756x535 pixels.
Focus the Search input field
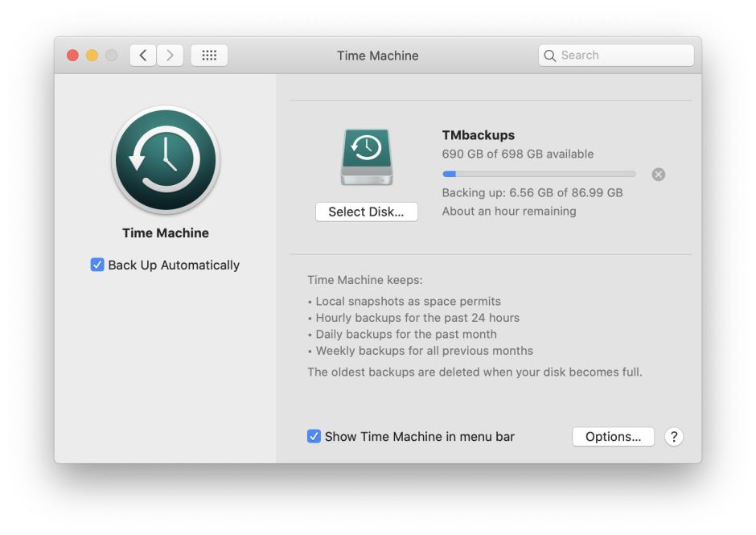[616, 56]
